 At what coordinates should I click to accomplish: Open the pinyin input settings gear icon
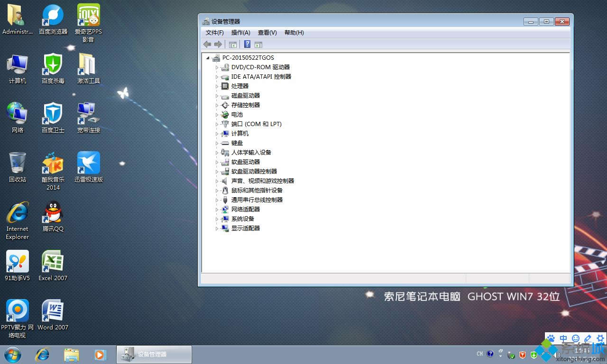[x=600, y=338]
